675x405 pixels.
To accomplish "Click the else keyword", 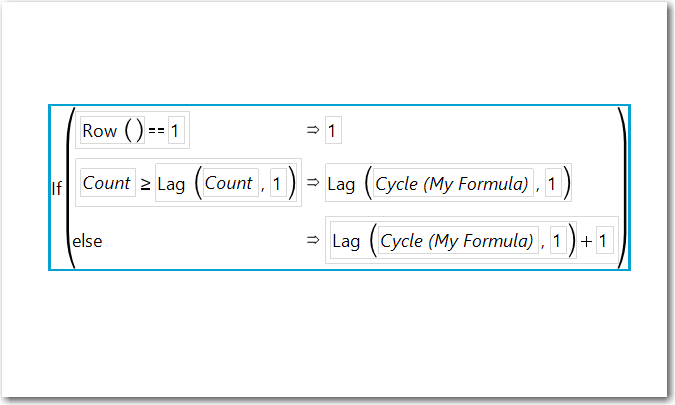I will coord(87,241).
